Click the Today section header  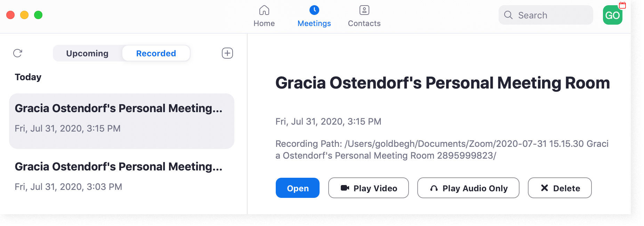click(28, 77)
